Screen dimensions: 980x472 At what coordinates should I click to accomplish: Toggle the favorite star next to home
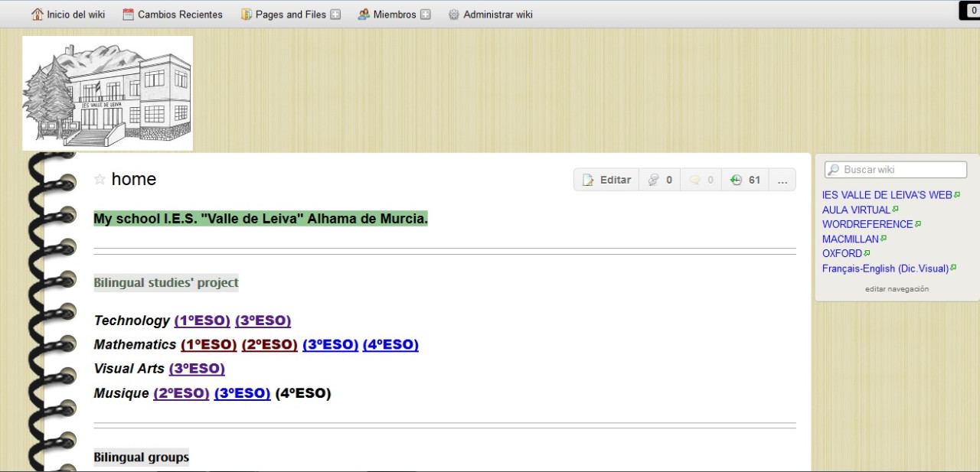tap(100, 179)
